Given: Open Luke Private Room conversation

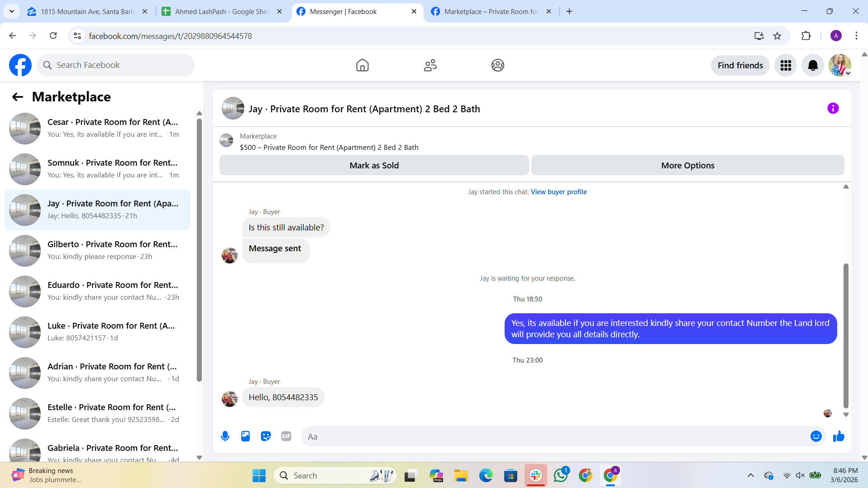Looking at the screenshot, I should [97, 332].
